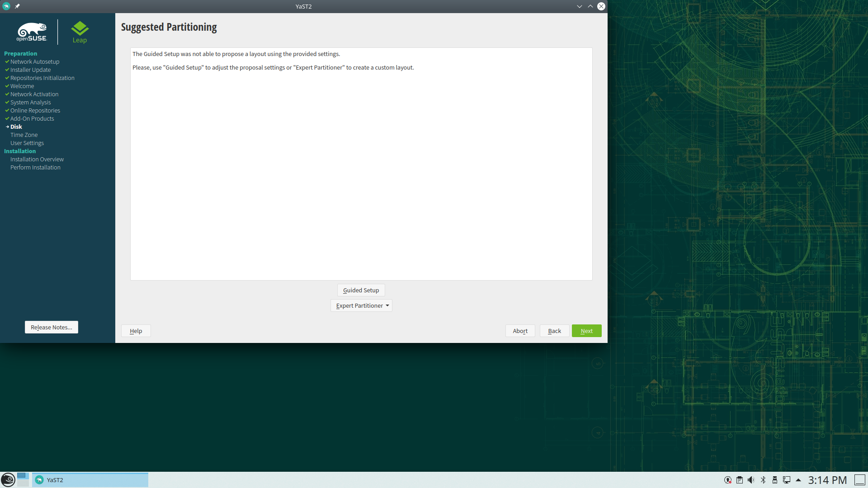The height and width of the screenshot is (488, 868).
Task: Open the clipboard tray icon
Action: point(740,480)
